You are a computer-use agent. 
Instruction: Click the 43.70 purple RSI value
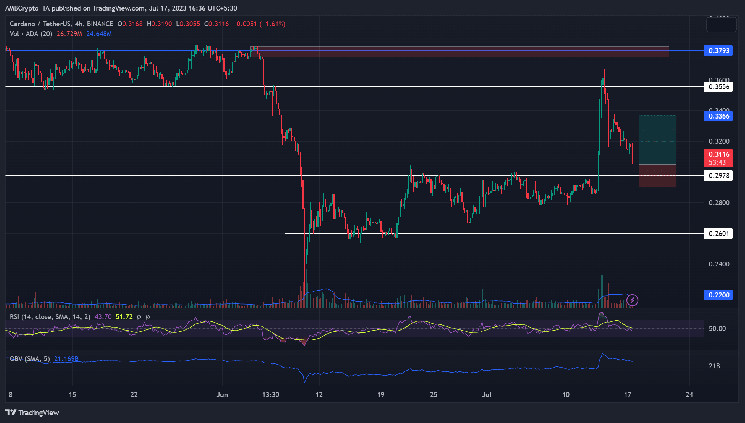[x=103, y=317]
